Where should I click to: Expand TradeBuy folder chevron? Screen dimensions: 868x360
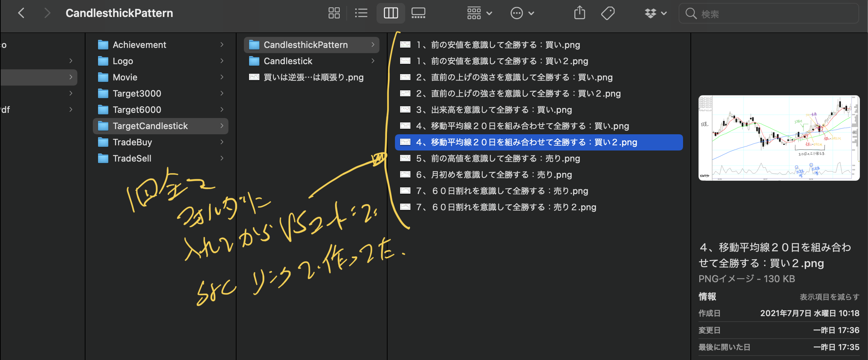(222, 142)
